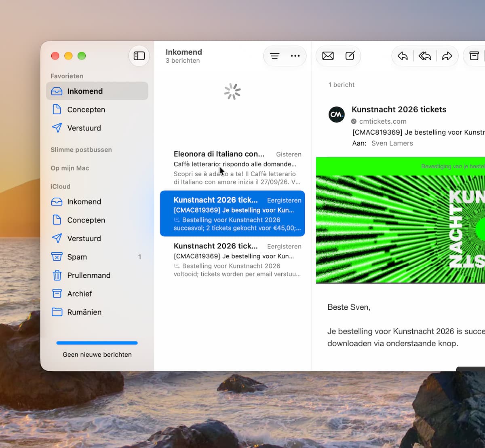The width and height of the screenshot is (485, 448).
Task: Click the 'Inkomend 3 berichten' list title
Action: click(x=184, y=56)
